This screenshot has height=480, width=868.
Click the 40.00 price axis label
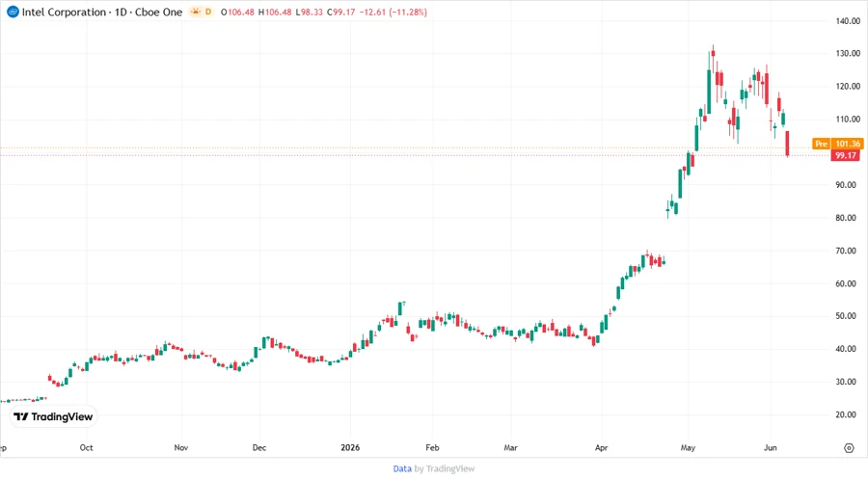pyautogui.click(x=847, y=349)
